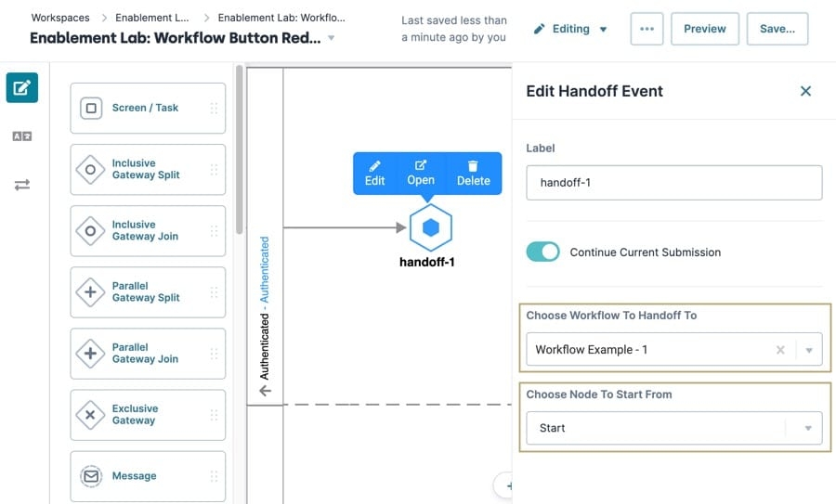Clear the Workflow Example - 1 selection

pos(780,350)
